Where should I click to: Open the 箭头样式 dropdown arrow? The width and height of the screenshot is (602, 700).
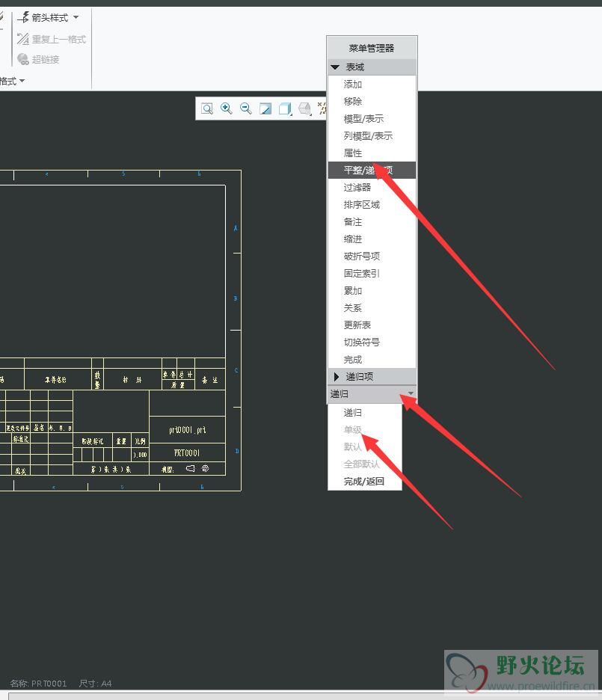coord(76,17)
